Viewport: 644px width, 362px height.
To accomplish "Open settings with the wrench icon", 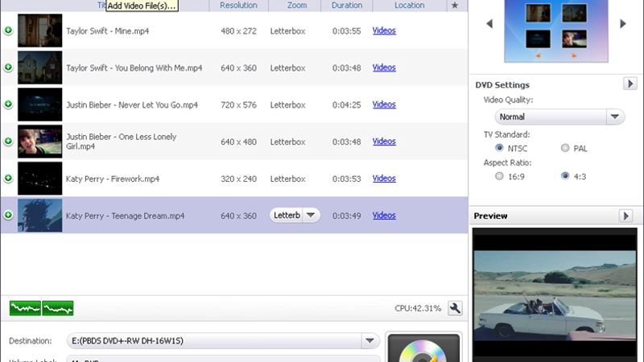I will point(455,308).
